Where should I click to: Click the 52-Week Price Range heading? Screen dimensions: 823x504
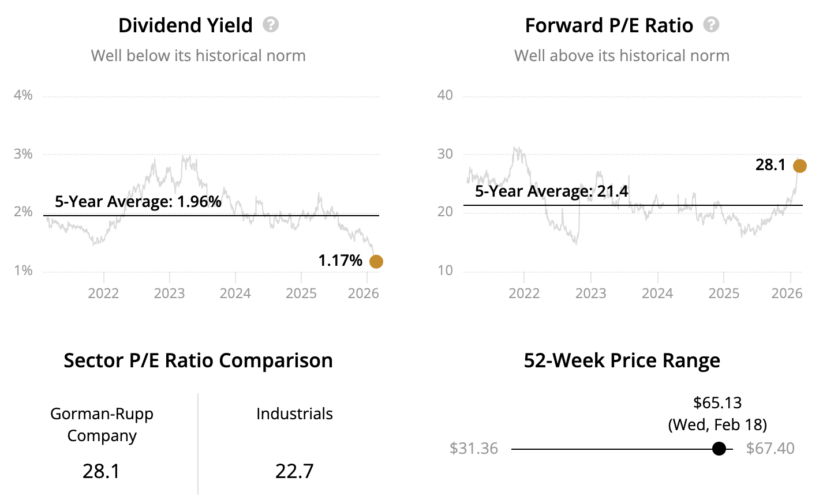tap(622, 360)
